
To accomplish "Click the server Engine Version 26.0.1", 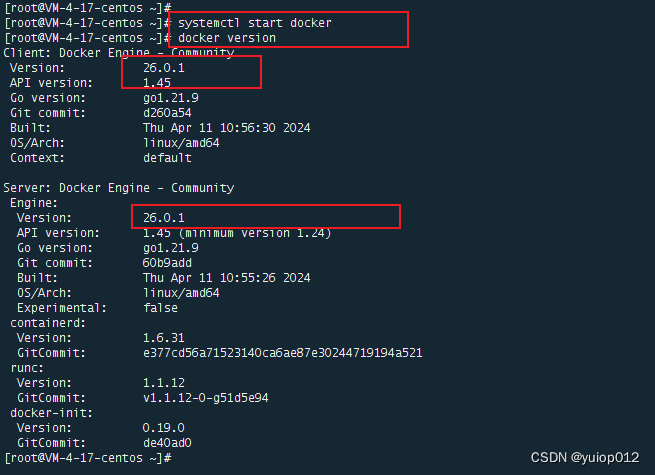I will (x=164, y=218).
